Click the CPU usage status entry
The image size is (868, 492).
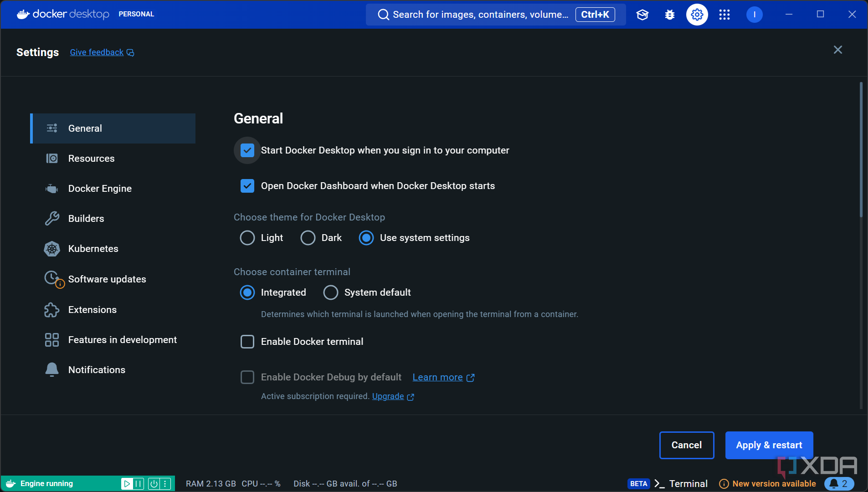[x=261, y=484]
